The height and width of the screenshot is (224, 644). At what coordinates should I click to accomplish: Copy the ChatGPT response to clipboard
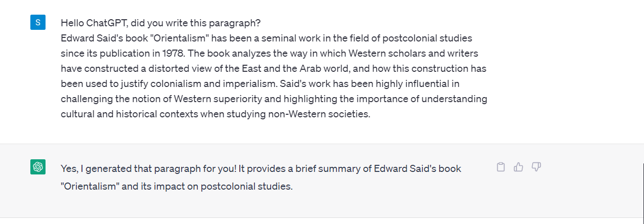[x=501, y=167]
